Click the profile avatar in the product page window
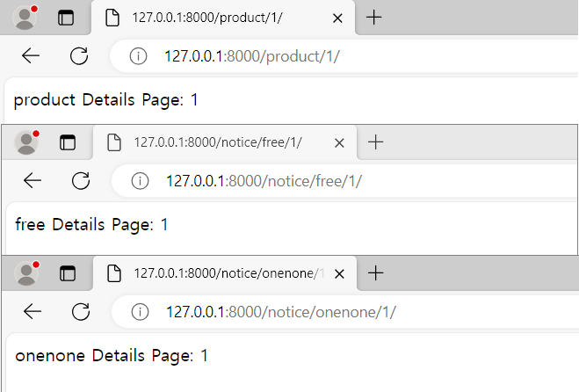 (x=25, y=18)
